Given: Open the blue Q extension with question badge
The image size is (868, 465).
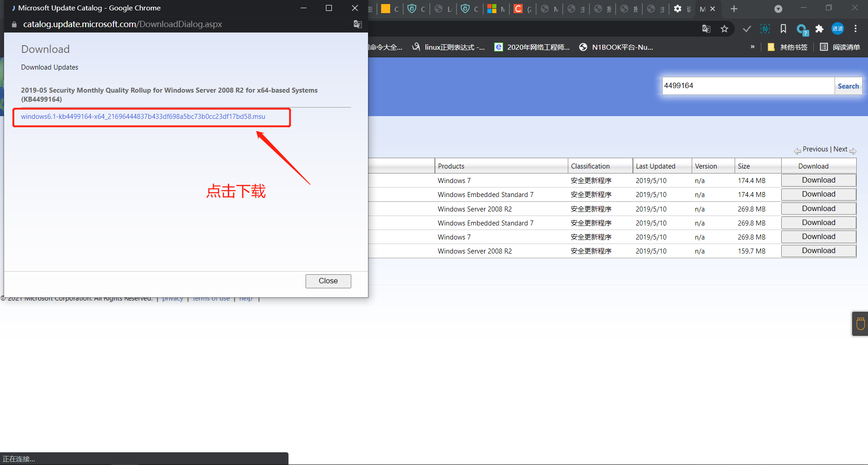Looking at the screenshot, I should pyautogui.click(x=802, y=30).
